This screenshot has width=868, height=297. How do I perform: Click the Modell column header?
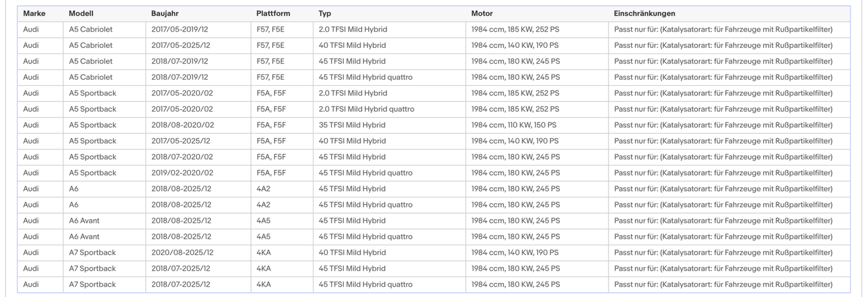point(81,13)
